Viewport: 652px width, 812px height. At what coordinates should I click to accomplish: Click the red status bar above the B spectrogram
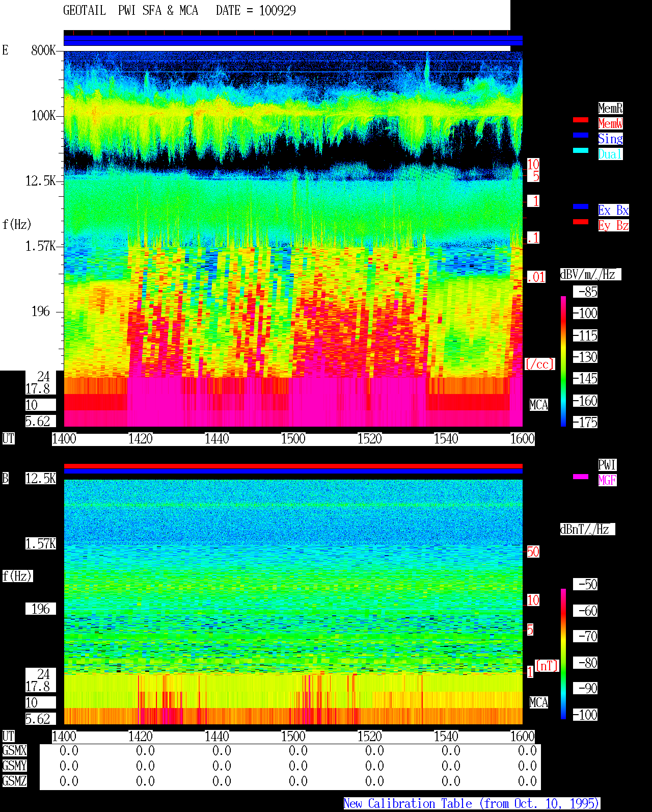(293, 466)
